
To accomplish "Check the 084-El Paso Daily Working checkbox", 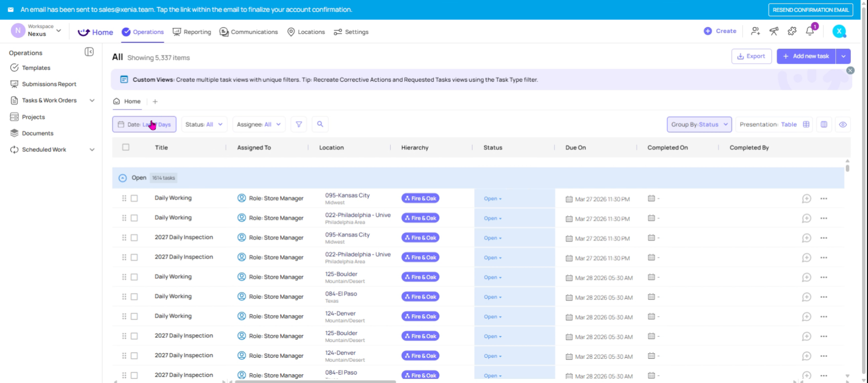I will [x=134, y=297].
